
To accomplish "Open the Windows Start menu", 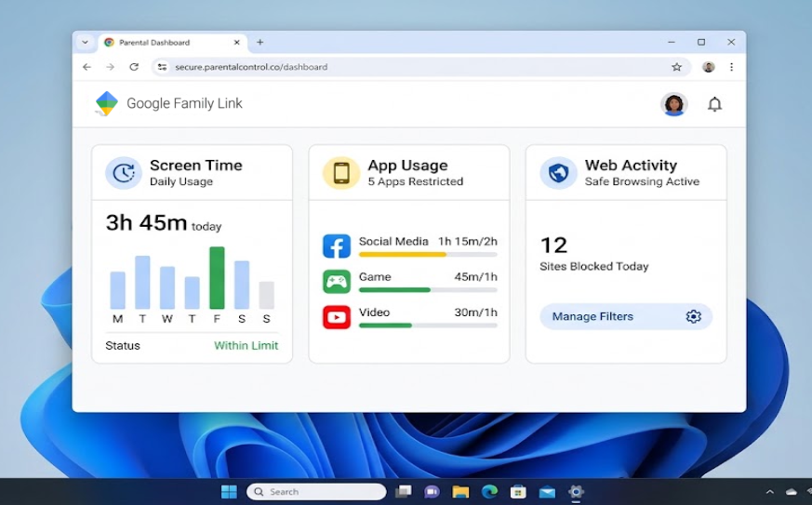I will [x=229, y=492].
